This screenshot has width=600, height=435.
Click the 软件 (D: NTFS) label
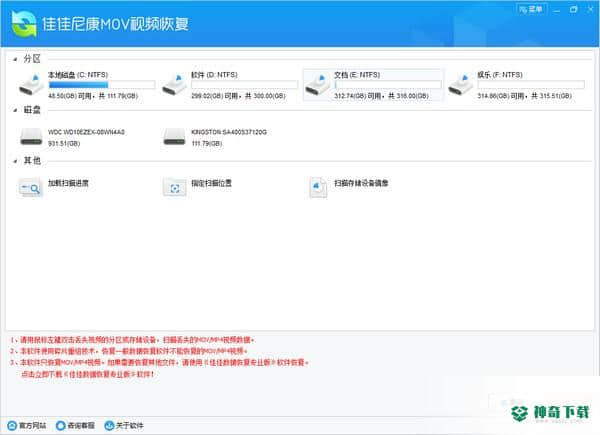214,75
